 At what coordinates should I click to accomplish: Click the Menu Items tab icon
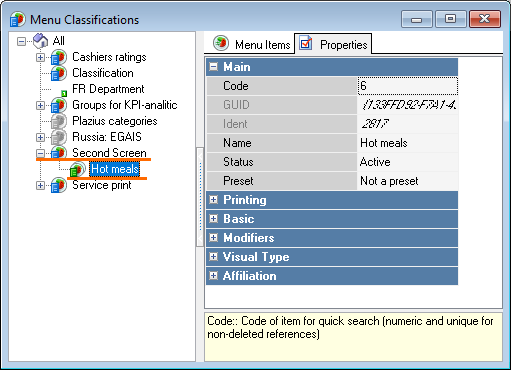pyautogui.click(x=221, y=43)
